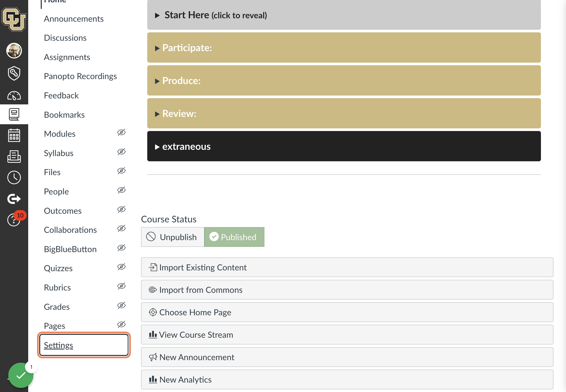Open the Courses book icon
The image size is (566, 392).
pyautogui.click(x=14, y=114)
